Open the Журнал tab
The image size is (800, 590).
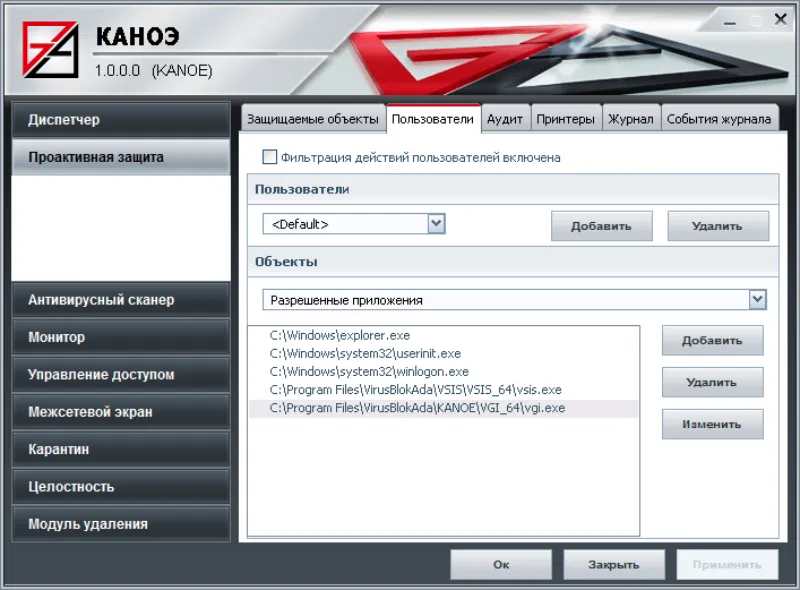point(631,119)
